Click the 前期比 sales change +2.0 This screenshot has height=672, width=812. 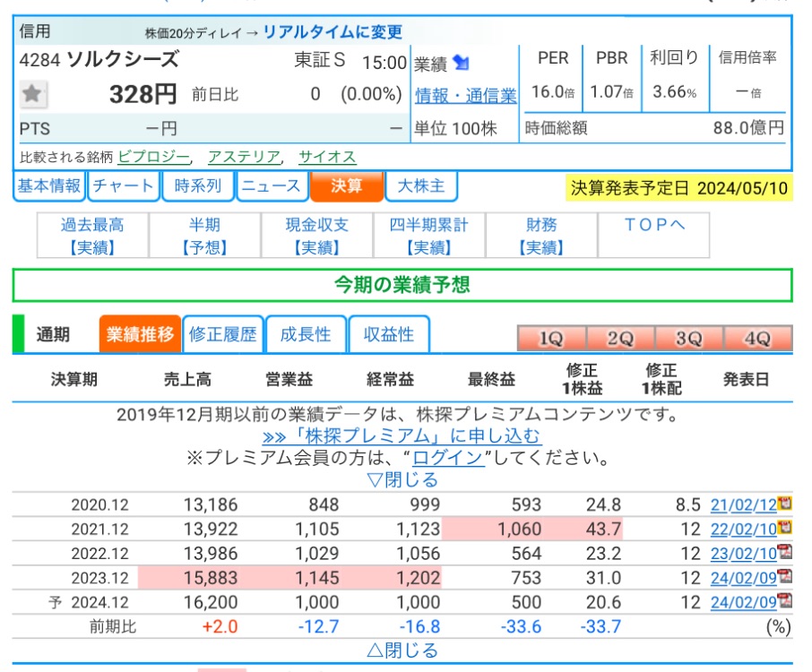tap(220, 626)
